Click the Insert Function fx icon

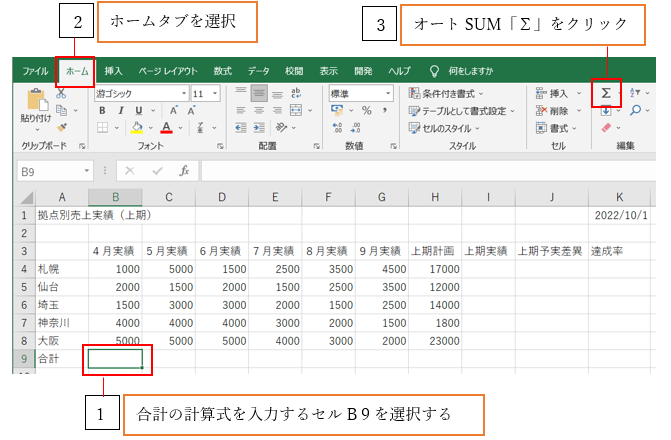(x=184, y=171)
